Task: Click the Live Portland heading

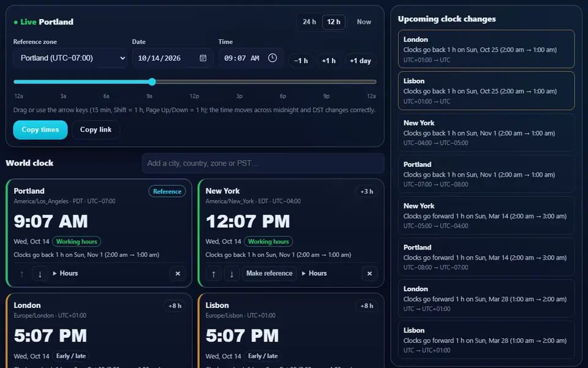Action: [43, 22]
